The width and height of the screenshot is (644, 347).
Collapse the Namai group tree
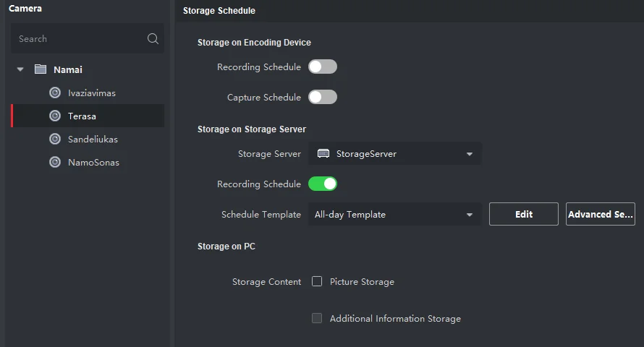pos(20,70)
